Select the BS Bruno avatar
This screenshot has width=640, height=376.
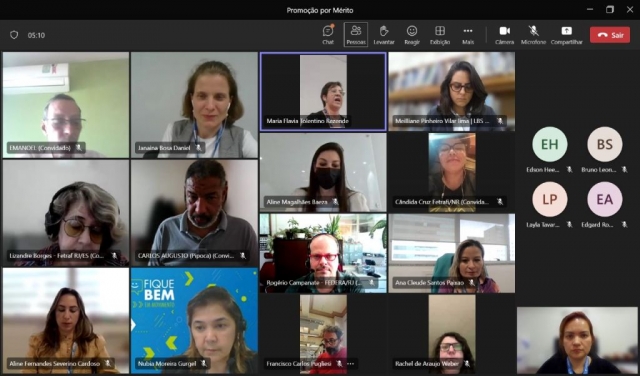point(604,144)
